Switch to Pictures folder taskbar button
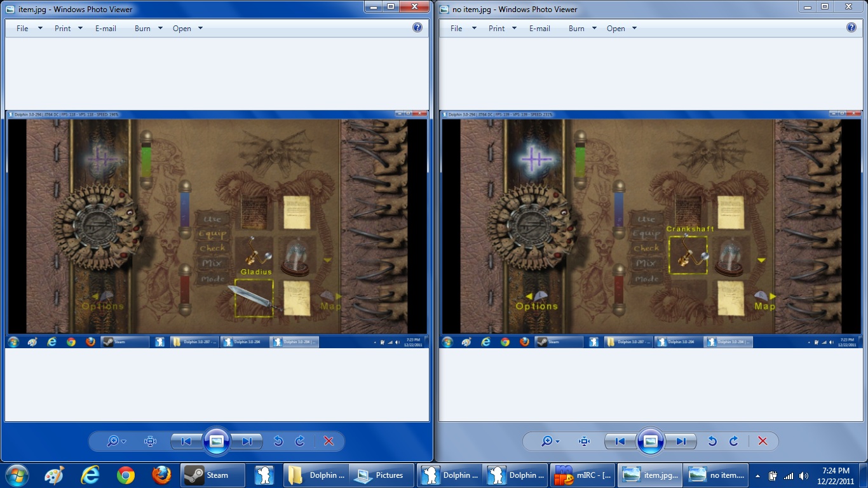Viewport: 868px width, 488px height. pyautogui.click(x=382, y=475)
